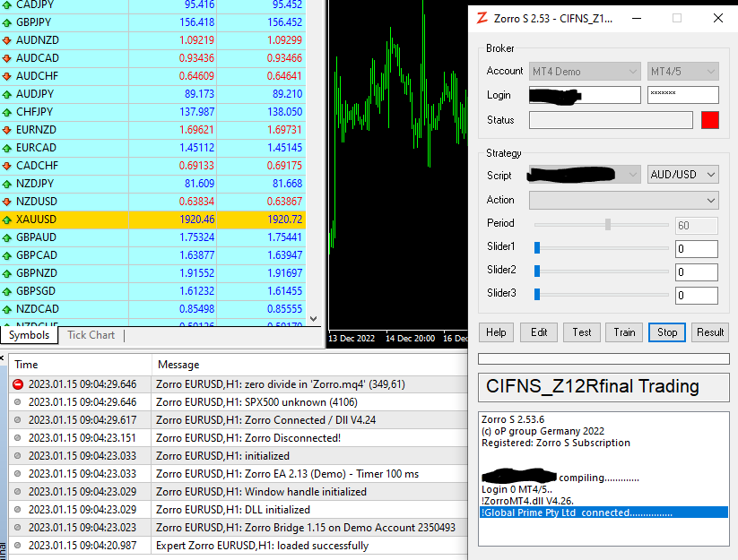Click the arrow icon next to EURCAD
738x560 pixels.
click(x=7, y=148)
